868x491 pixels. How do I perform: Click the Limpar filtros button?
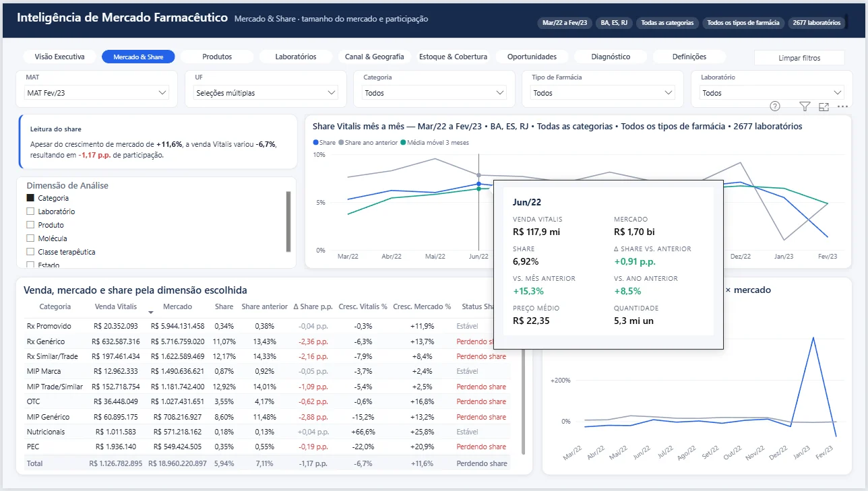[x=799, y=58]
